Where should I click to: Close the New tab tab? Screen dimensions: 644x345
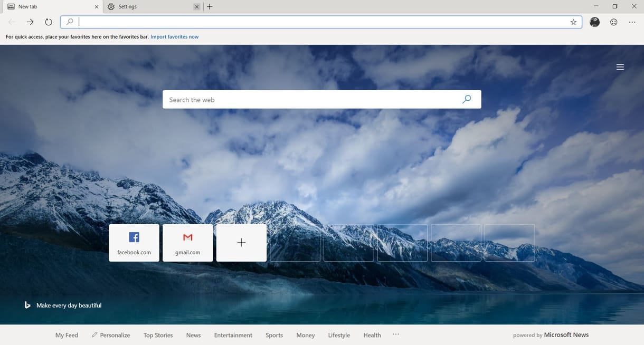click(x=96, y=7)
